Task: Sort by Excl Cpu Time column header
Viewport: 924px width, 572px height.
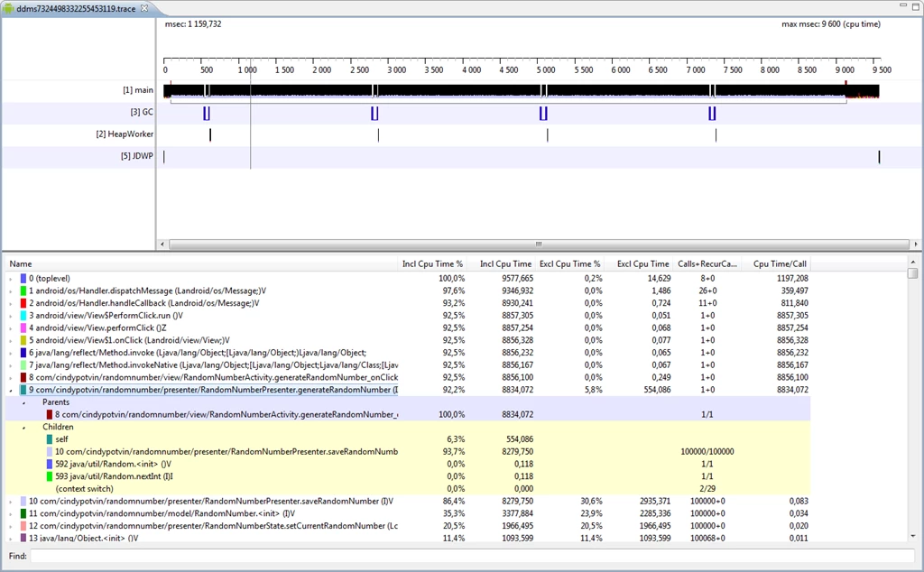Action: pos(642,264)
